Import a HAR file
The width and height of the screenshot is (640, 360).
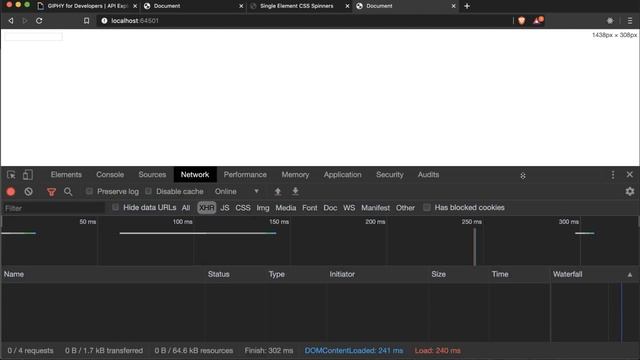tap(278, 191)
